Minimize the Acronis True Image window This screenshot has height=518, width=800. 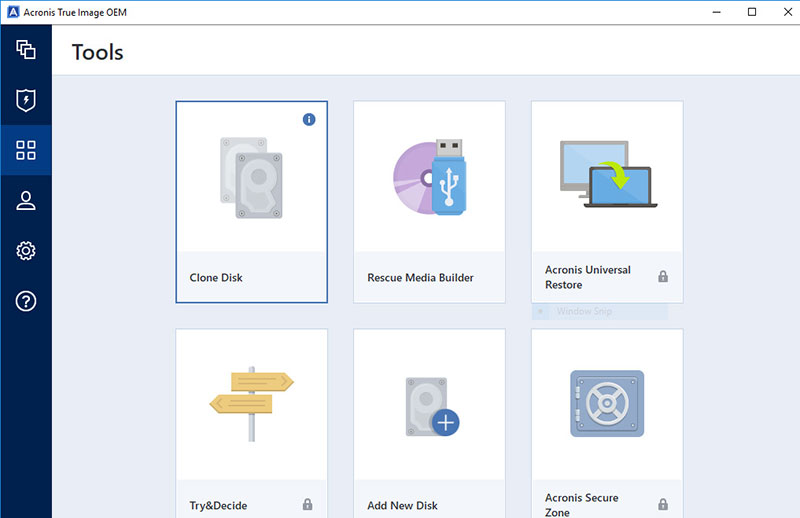[717, 12]
